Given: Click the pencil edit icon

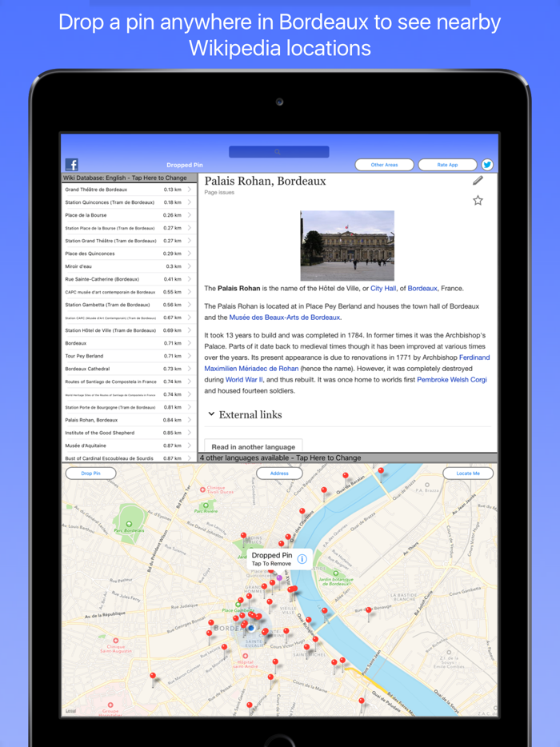Looking at the screenshot, I should 478,180.
